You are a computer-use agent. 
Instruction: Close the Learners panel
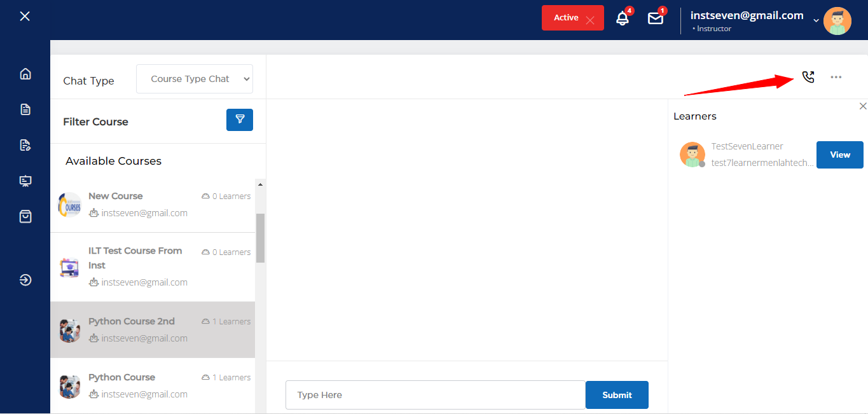[862, 106]
